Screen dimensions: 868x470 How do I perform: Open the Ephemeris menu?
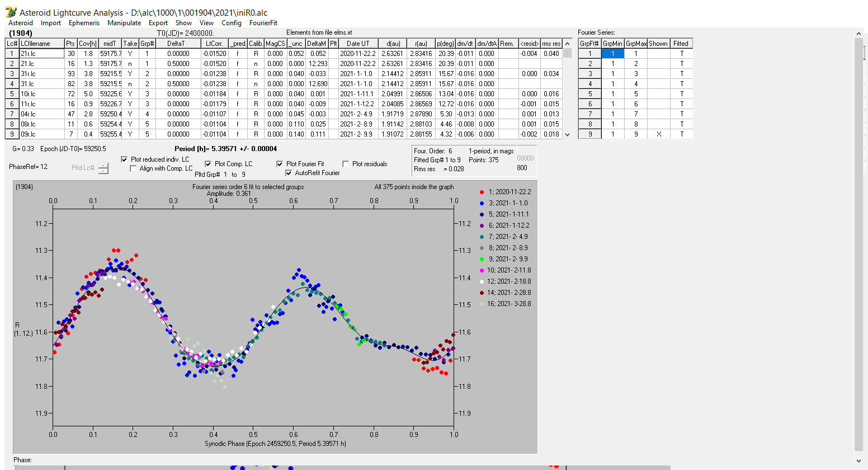coord(84,23)
